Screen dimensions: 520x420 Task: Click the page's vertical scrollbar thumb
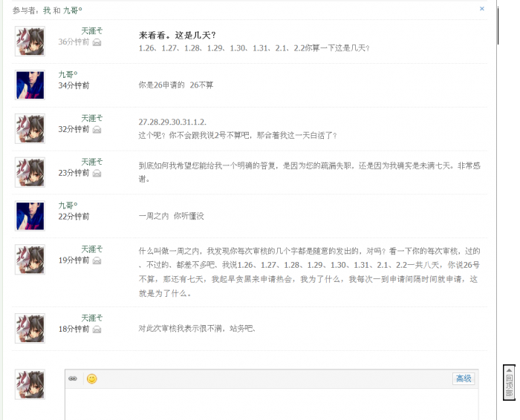tap(498, 26)
